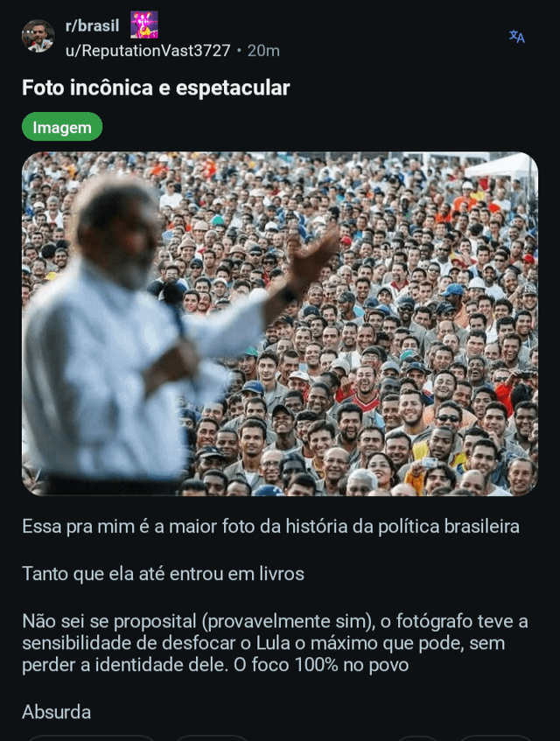Image resolution: width=560 pixels, height=741 pixels.
Task: Select the line starting 'Essa pra mim'
Action: tap(270, 527)
